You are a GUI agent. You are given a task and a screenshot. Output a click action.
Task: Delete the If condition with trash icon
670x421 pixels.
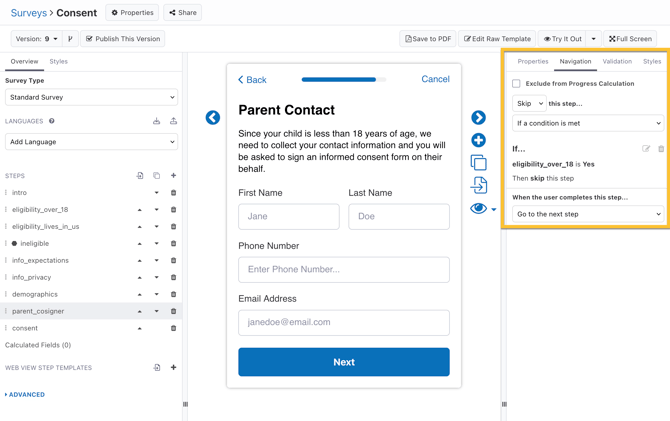(661, 149)
